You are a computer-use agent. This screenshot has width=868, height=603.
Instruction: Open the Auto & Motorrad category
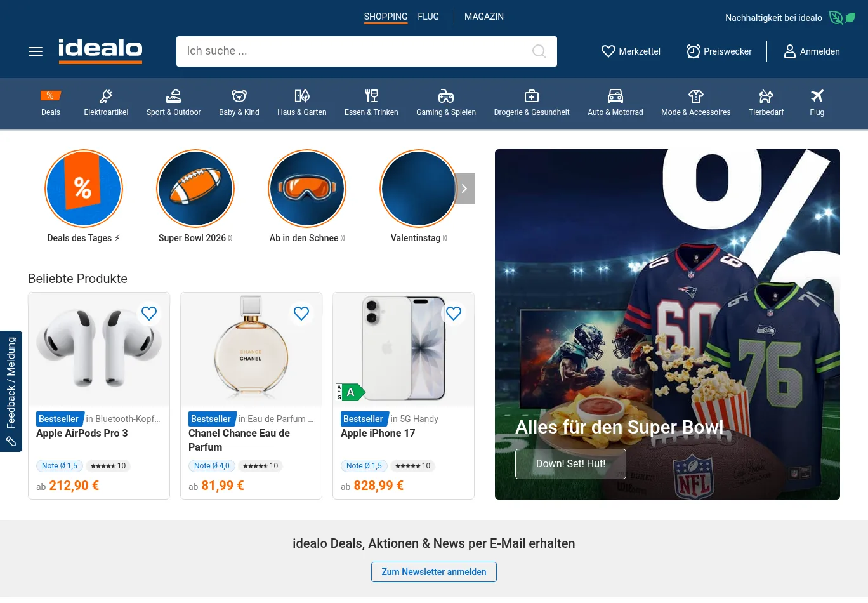point(615,103)
